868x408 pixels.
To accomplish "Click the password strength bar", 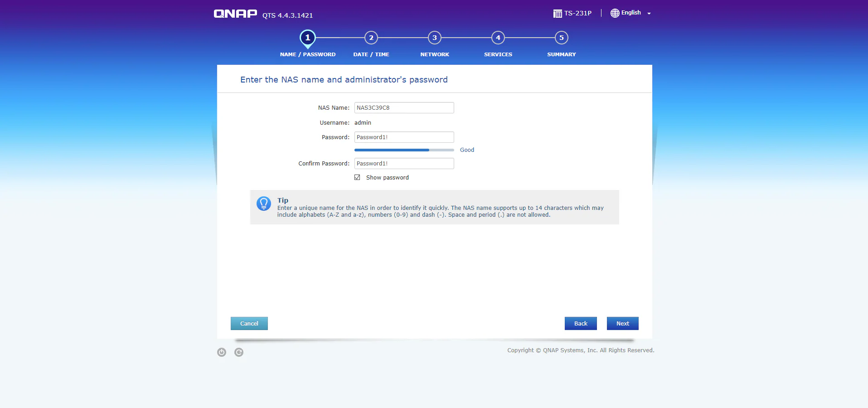I will click(x=404, y=150).
